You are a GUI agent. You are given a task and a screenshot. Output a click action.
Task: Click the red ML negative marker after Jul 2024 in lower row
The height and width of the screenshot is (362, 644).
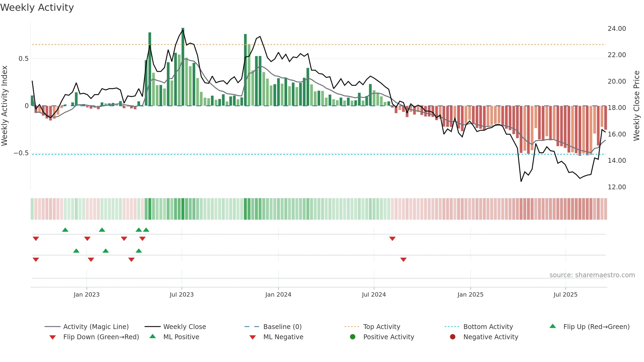tap(403, 260)
